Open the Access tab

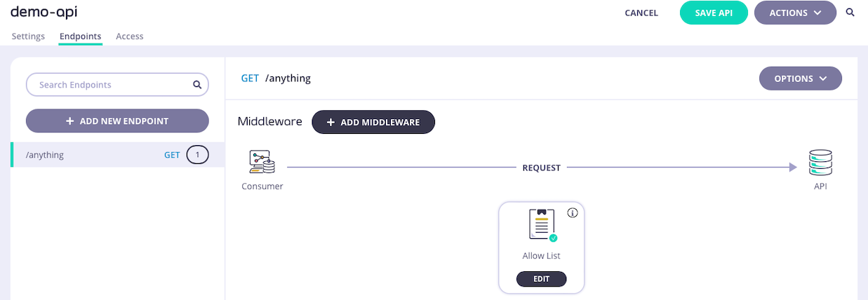130,36
